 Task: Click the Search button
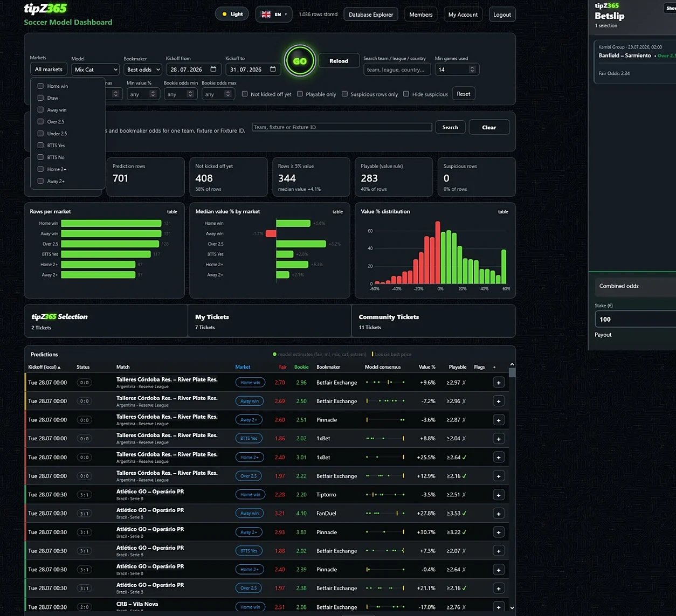tap(450, 127)
